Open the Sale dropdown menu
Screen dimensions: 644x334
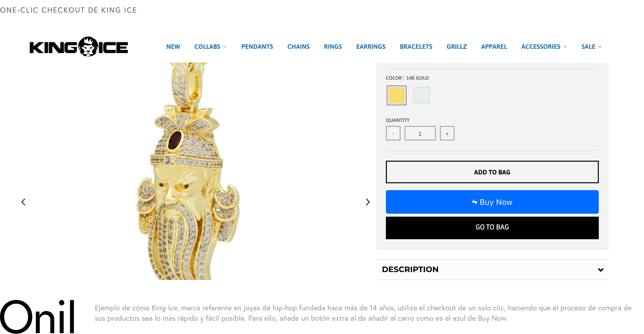[591, 47]
